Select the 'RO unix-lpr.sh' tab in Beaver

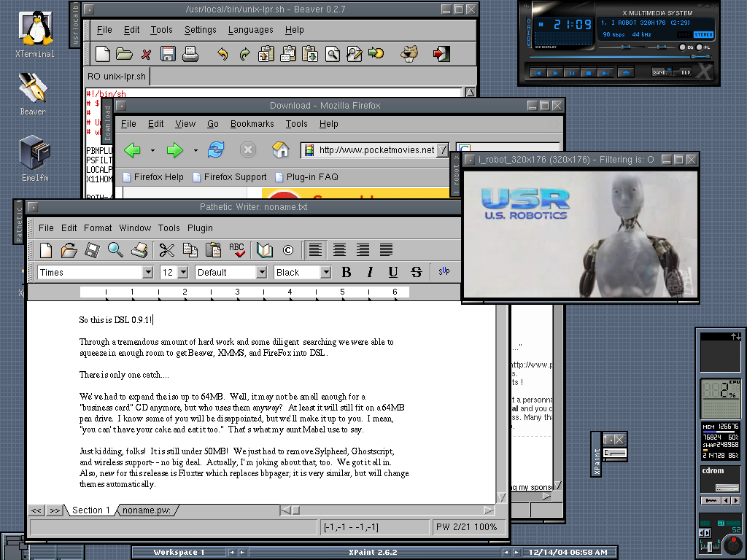click(117, 76)
